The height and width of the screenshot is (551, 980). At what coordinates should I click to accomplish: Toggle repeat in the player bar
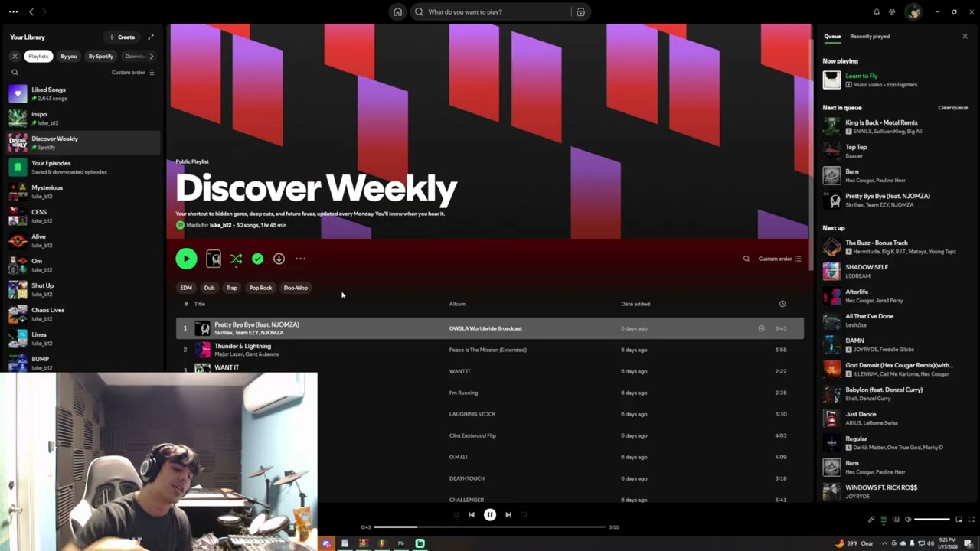(x=524, y=515)
